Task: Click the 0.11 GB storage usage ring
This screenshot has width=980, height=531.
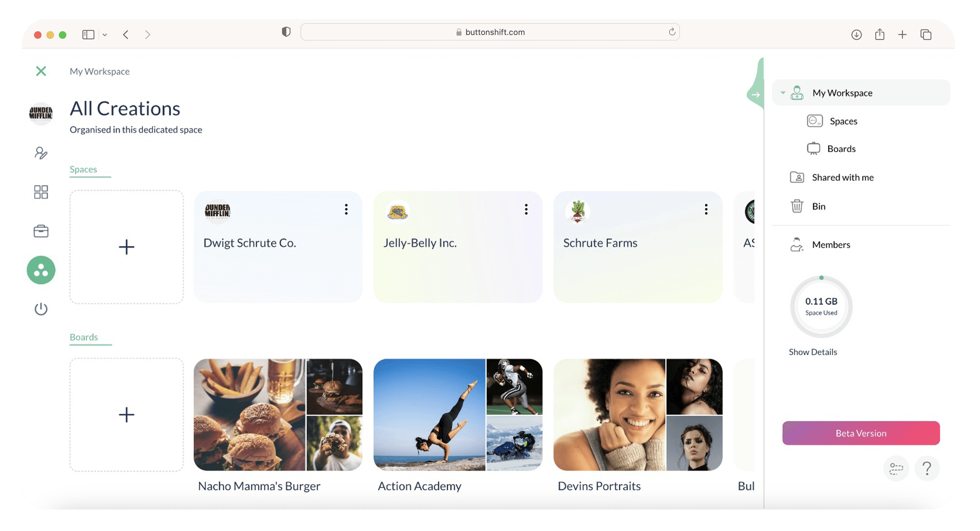Action: coord(821,307)
